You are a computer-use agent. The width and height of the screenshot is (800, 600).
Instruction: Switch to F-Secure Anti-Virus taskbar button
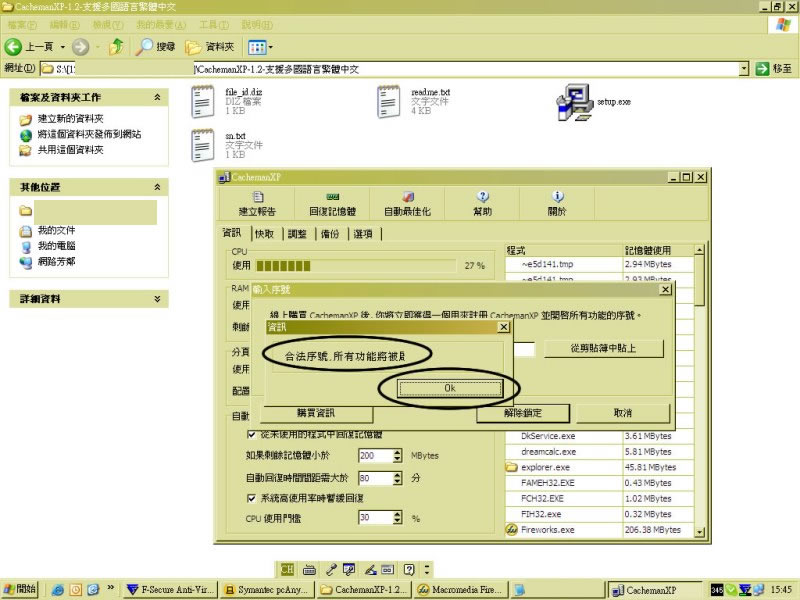171,590
